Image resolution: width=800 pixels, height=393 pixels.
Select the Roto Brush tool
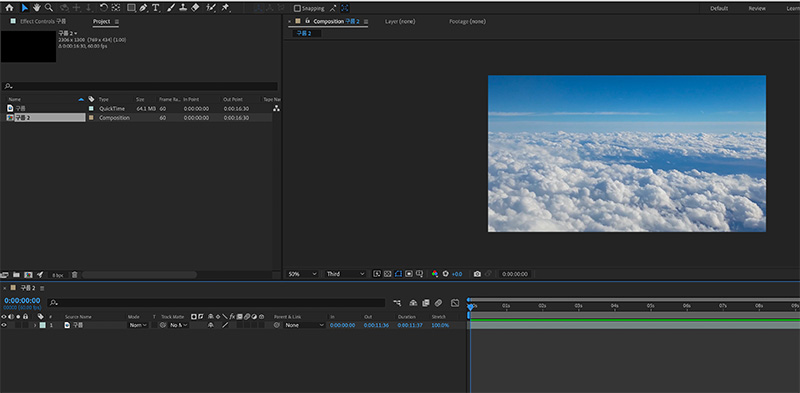pos(211,8)
